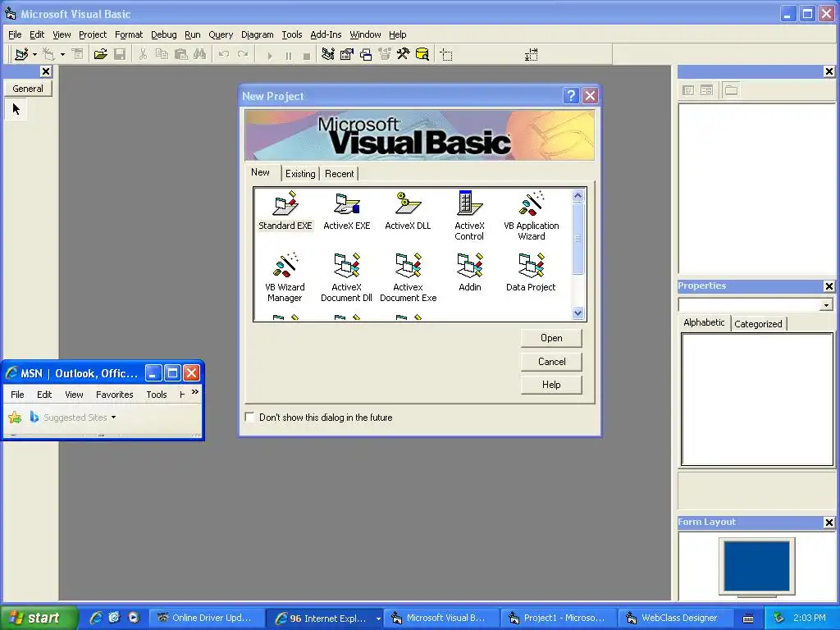Click the Cancel button in dialog
840x630 pixels.
[x=551, y=362]
